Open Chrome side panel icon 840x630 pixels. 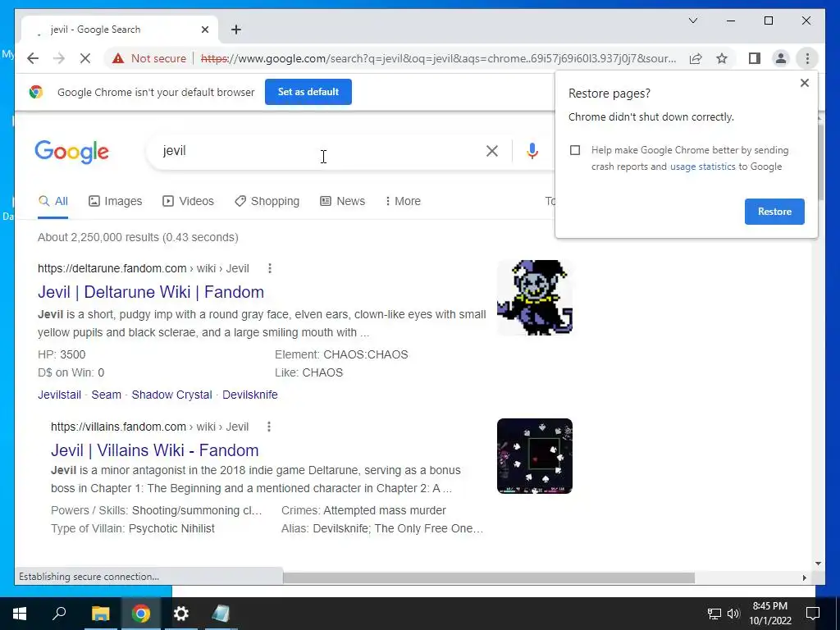click(x=755, y=58)
